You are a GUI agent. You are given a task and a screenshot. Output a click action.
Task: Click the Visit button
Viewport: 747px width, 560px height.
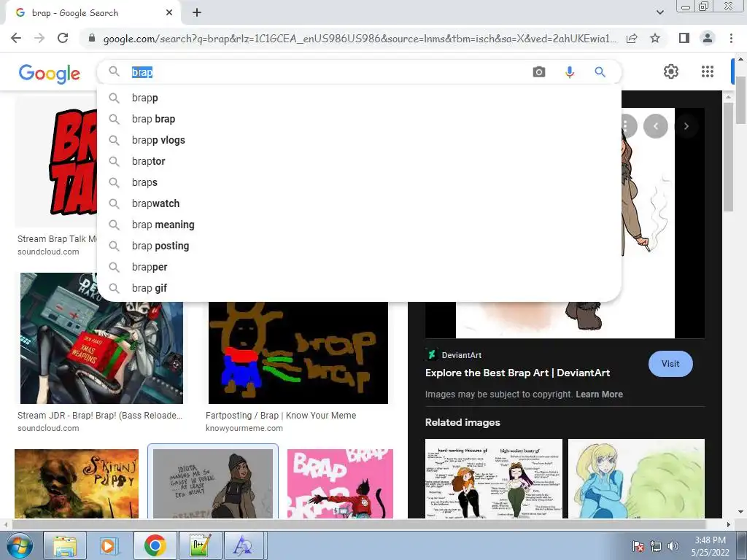click(x=670, y=364)
